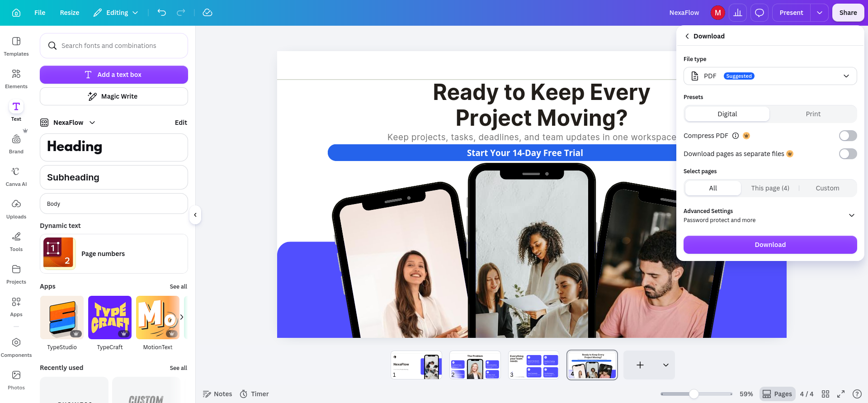The height and width of the screenshot is (403, 868).
Task: Undo the last action
Action: click(161, 13)
